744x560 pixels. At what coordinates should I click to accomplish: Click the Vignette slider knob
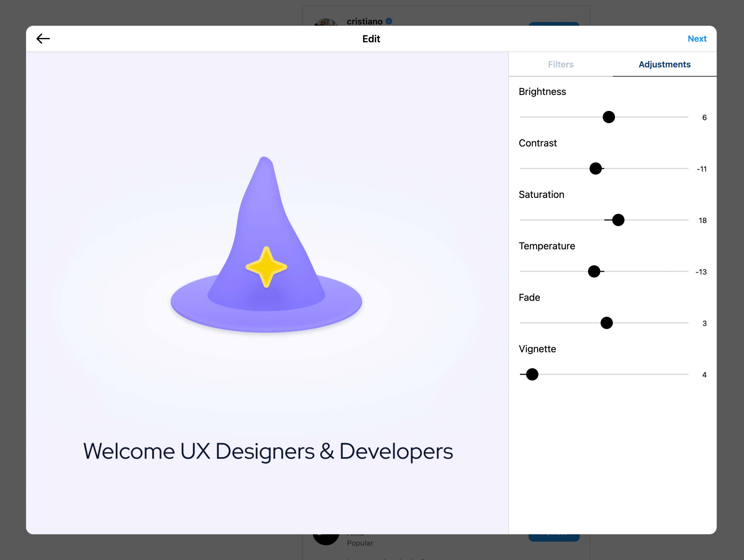(x=532, y=374)
